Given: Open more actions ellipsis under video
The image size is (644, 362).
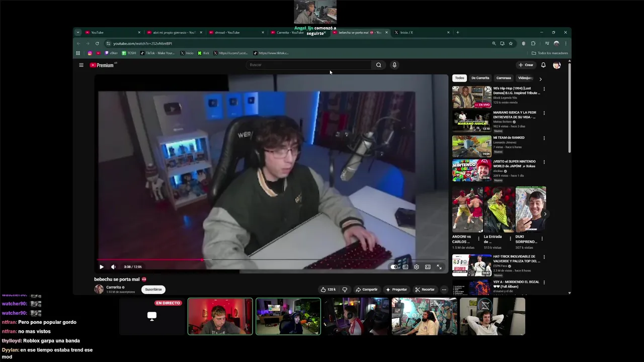Looking at the screenshot, I should click(x=444, y=290).
